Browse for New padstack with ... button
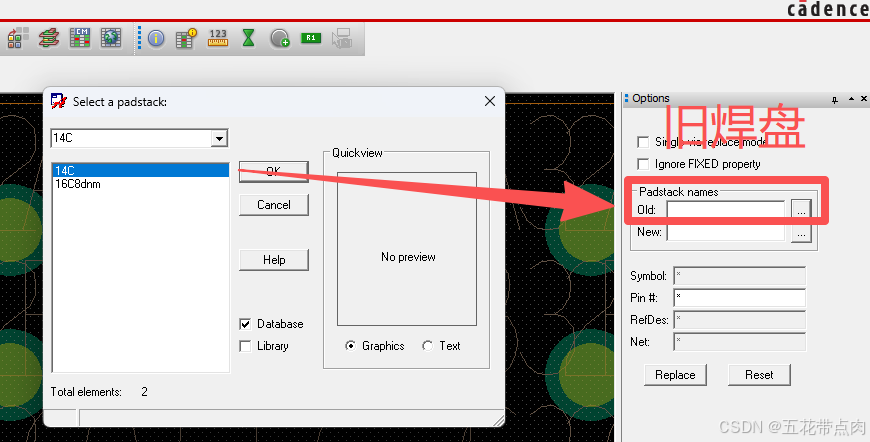The width and height of the screenshot is (870, 442). coord(801,233)
